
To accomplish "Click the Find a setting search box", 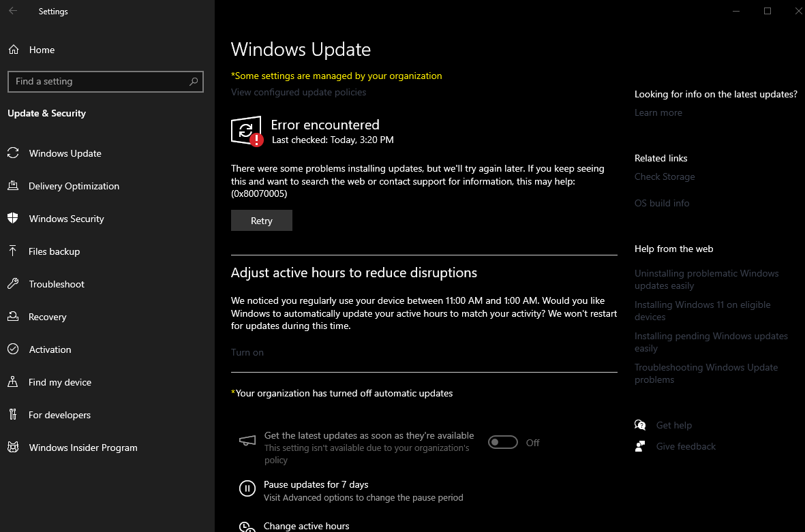I will [x=106, y=82].
